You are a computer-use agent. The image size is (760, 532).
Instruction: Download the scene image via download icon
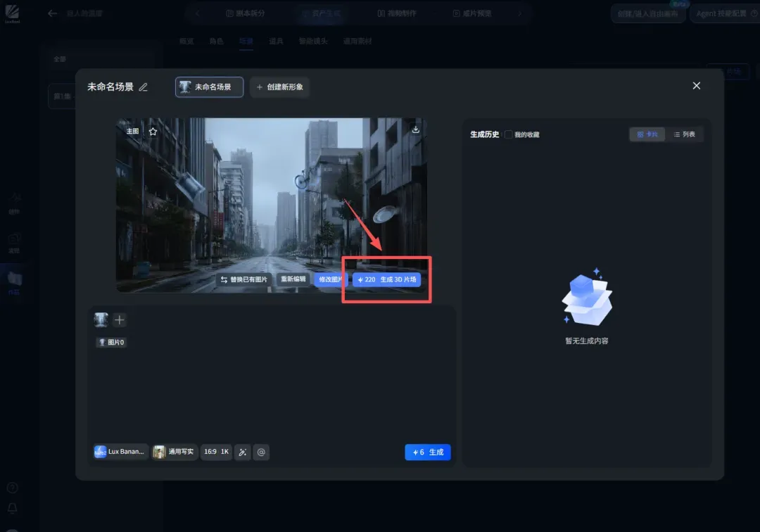(x=415, y=129)
